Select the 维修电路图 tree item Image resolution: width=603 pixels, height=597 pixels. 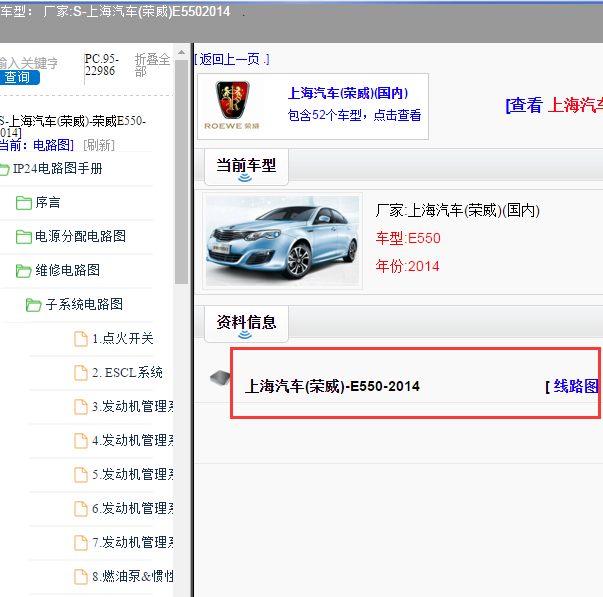pos(68,270)
